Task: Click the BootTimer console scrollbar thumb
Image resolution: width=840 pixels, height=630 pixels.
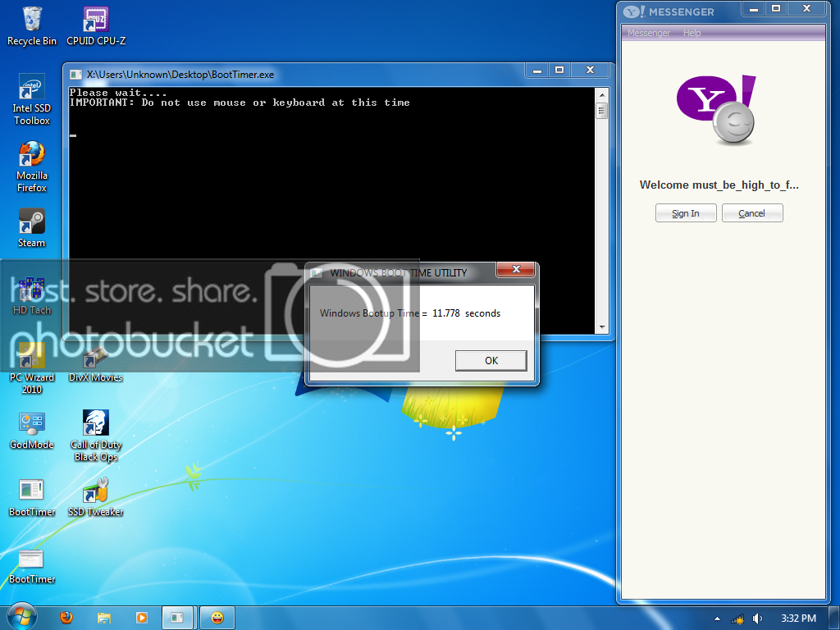Action: (x=601, y=111)
